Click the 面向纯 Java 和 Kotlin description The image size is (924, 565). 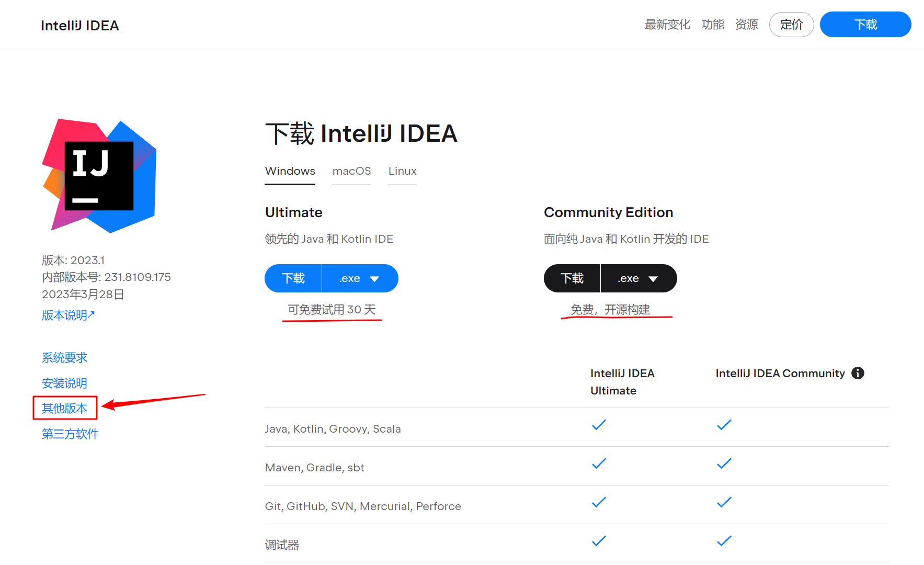[626, 239]
